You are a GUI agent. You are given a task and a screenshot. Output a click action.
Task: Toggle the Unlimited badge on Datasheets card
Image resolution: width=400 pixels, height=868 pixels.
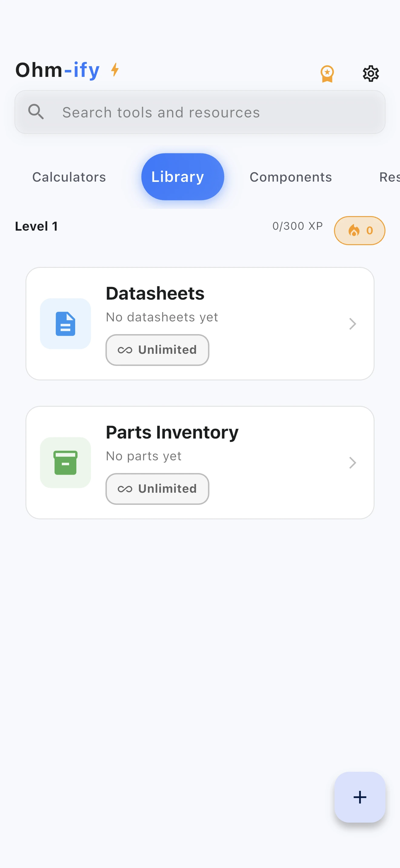click(x=157, y=350)
